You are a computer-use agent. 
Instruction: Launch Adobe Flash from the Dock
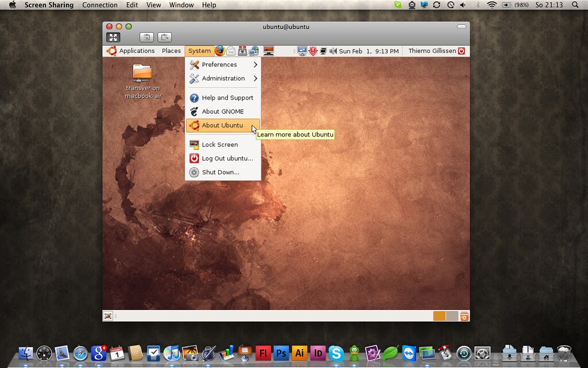click(263, 353)
